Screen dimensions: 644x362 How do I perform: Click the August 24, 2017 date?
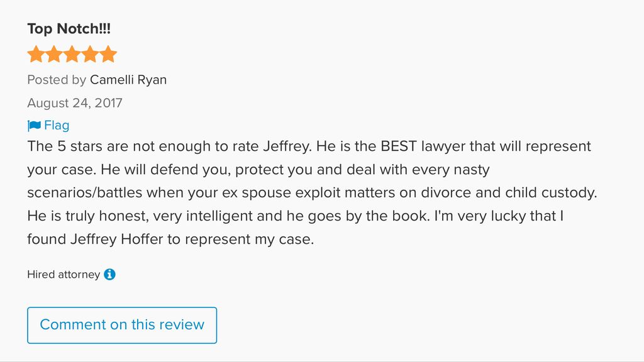tap(75, 102)
